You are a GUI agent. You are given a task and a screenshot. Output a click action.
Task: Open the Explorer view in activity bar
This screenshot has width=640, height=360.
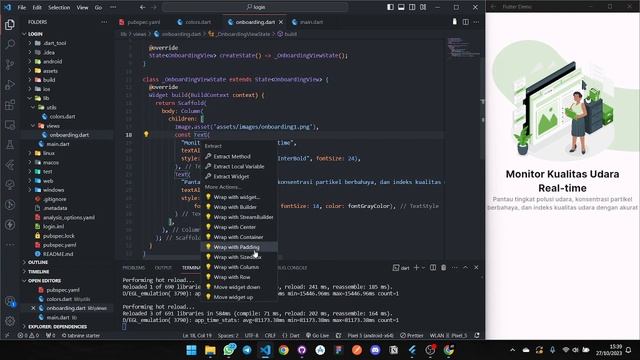click(x=10, y=24)
